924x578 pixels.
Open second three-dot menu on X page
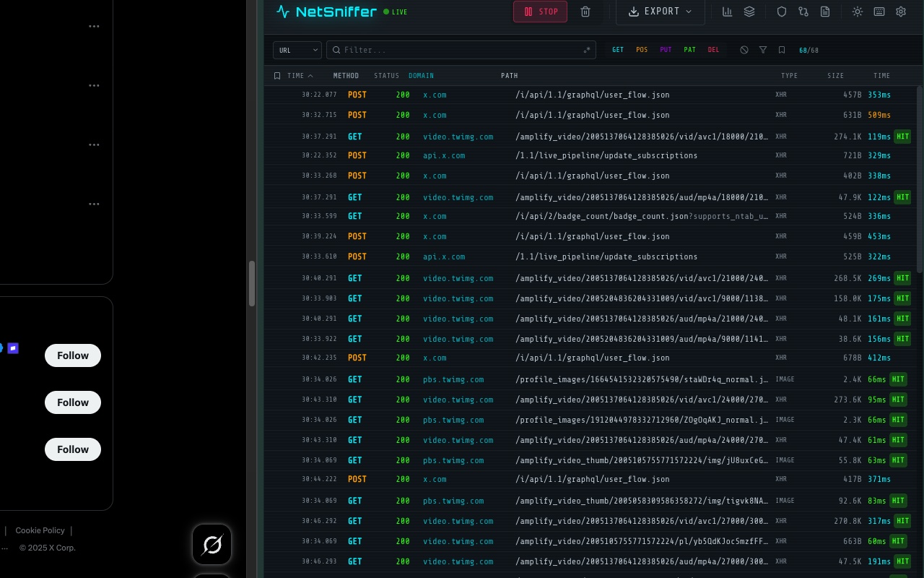coord(94,85)
